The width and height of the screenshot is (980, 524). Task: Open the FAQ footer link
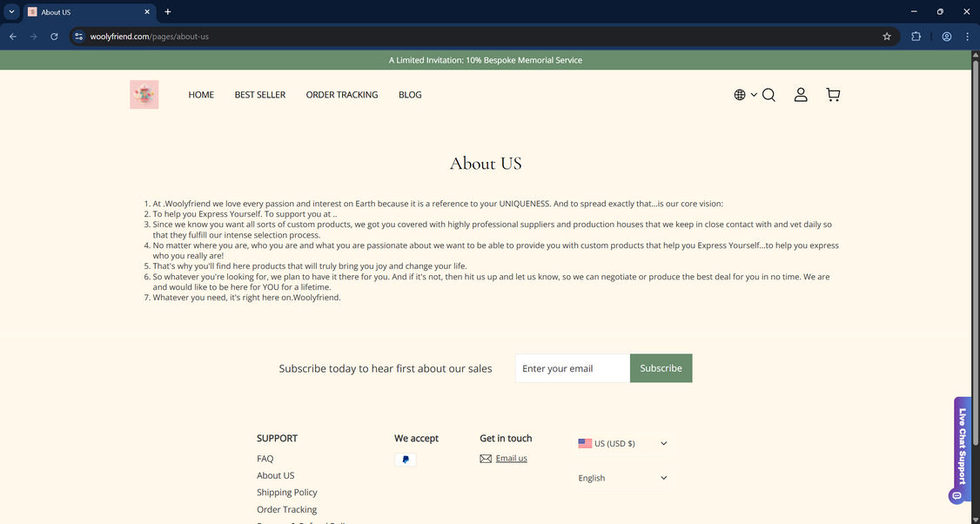tap(265, 459)
